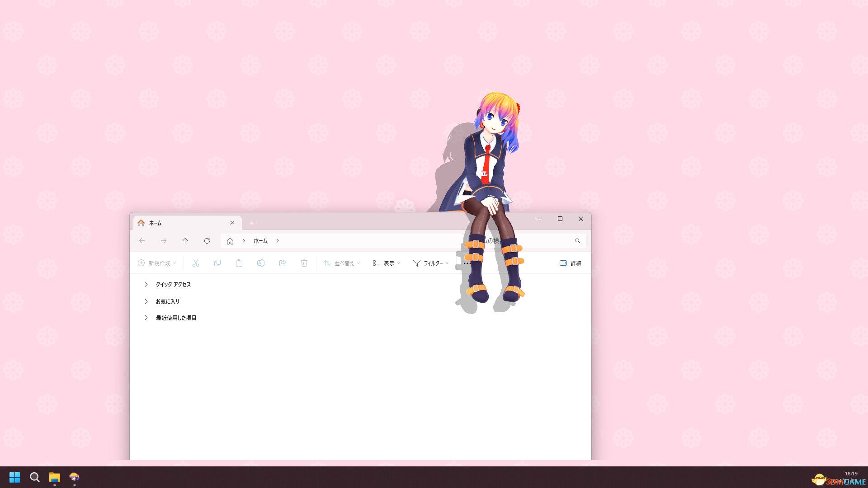Select the Rename icon

261,263
